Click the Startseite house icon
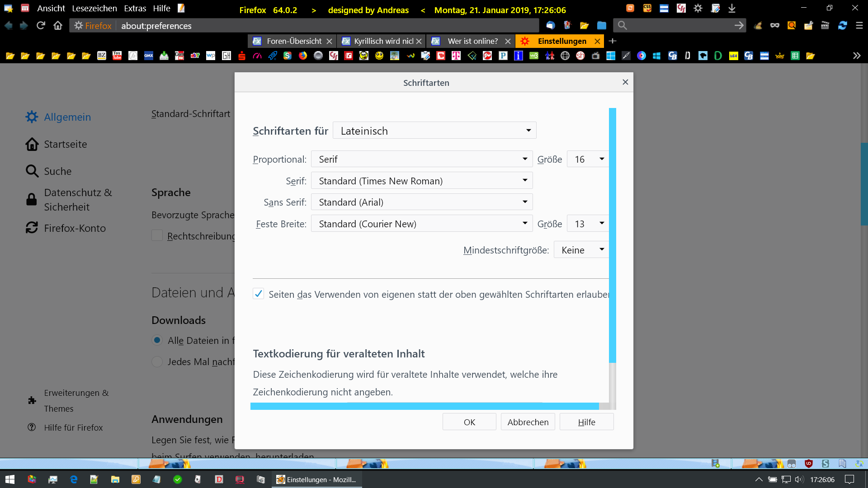This screenshot has width=868, height=488. click(32, 144)
